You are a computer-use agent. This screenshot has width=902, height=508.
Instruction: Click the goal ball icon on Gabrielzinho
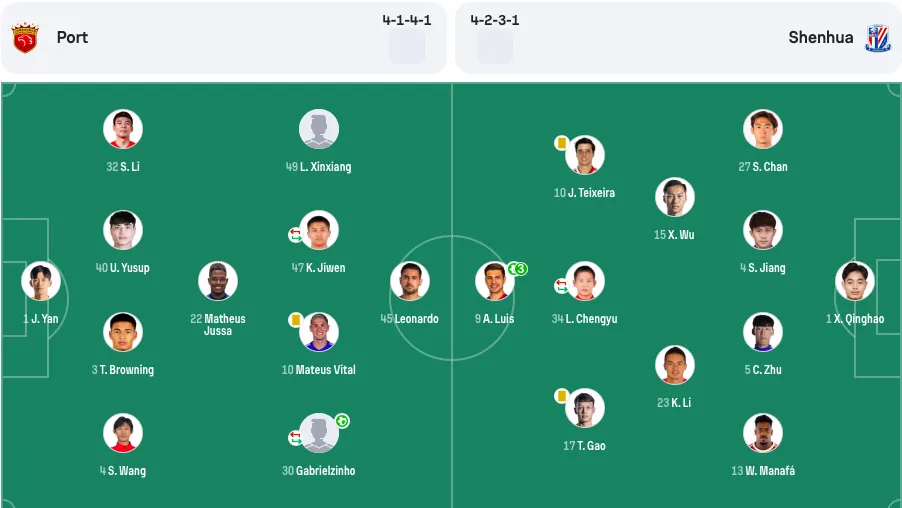tap(342, 421)
